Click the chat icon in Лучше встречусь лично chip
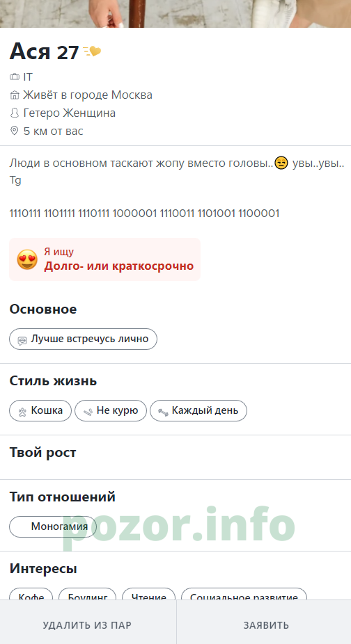This screenshot has height=644, width=351. pyautogui.click(x=22, y=340)
